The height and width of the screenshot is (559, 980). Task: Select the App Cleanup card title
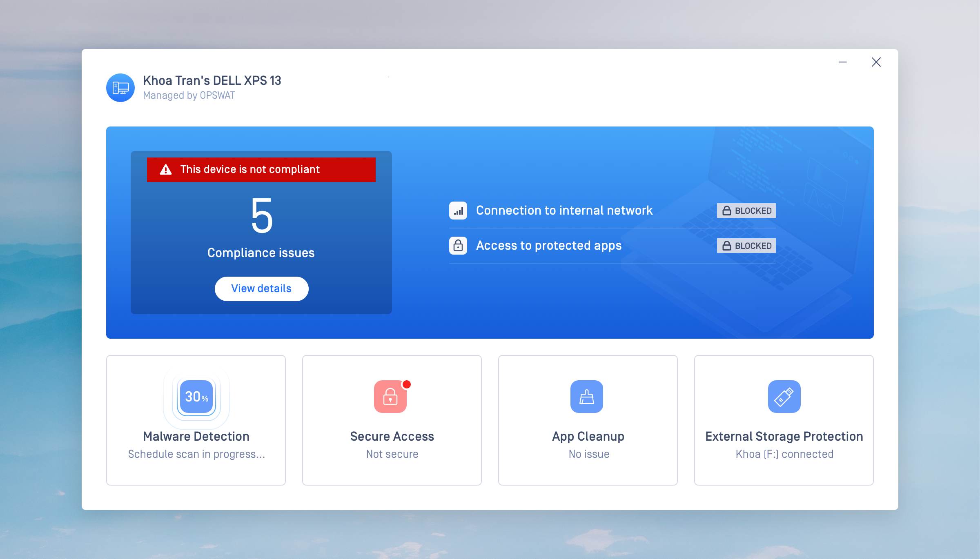click(588, 436)
